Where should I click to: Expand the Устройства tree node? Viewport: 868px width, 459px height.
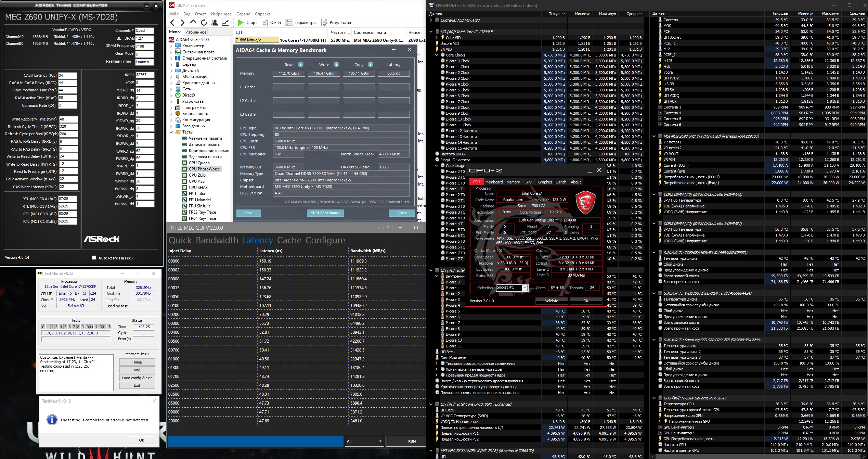click(x=171, y=101)
